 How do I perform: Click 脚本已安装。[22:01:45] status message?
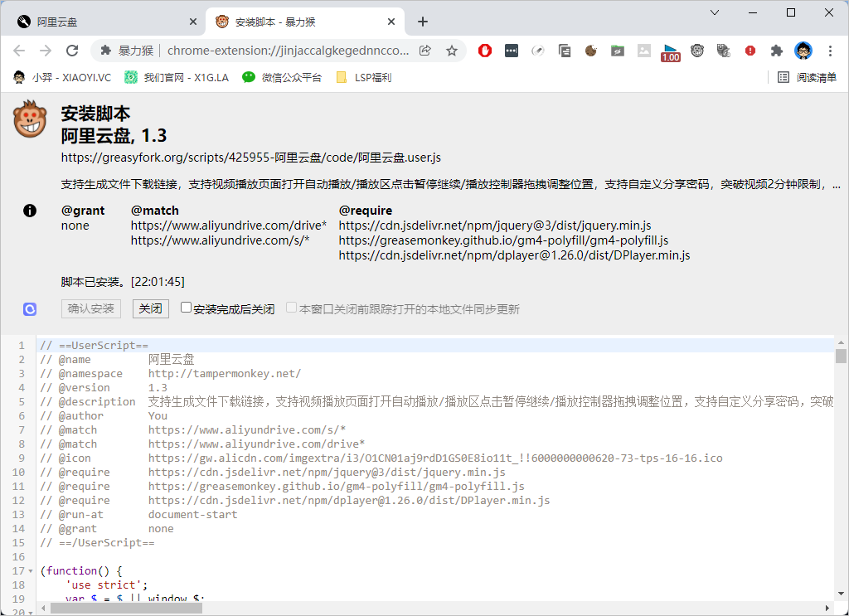pos(123,282)
